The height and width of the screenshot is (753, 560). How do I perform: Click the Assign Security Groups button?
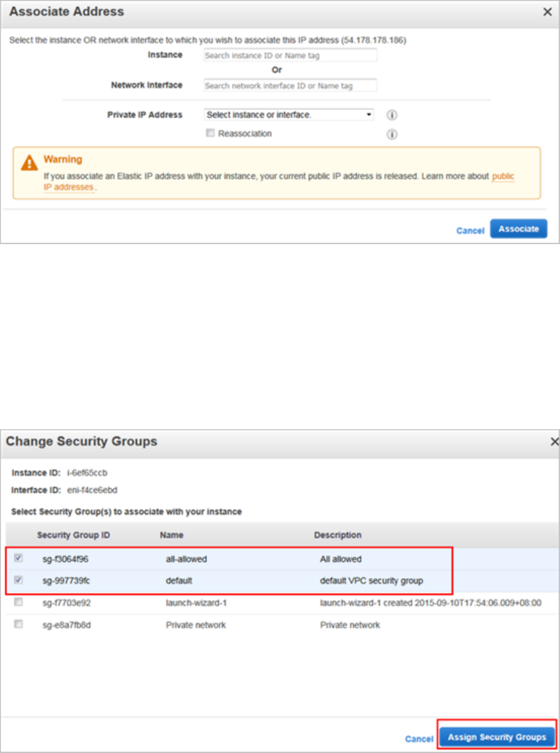pyautogui.click(x=497, y=737)
